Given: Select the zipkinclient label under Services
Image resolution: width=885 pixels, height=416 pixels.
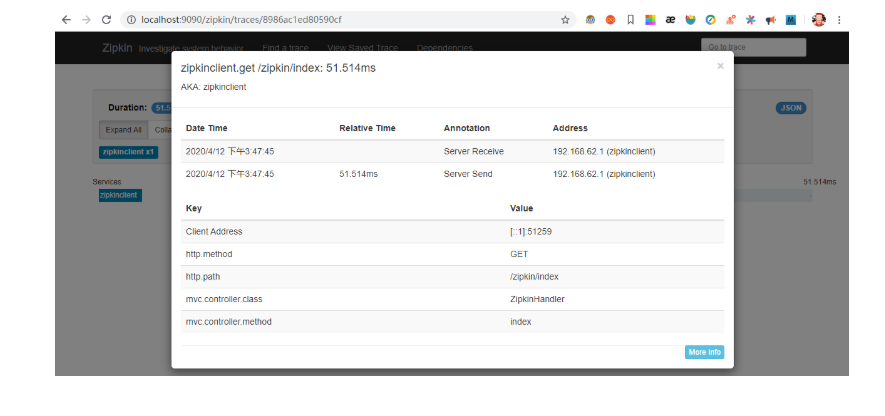Looking at the screenshot, I should (x=120, y=195).
